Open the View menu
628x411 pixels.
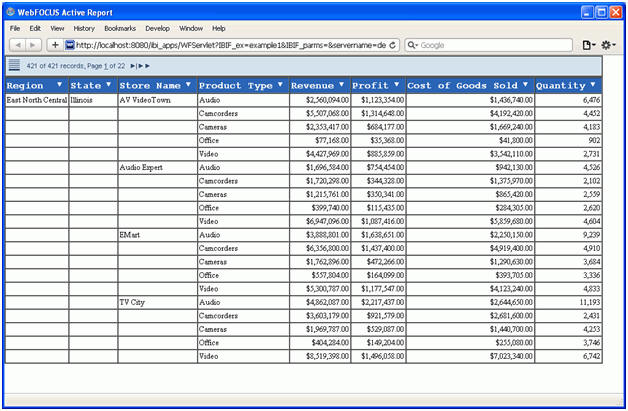tap(57, 28)
